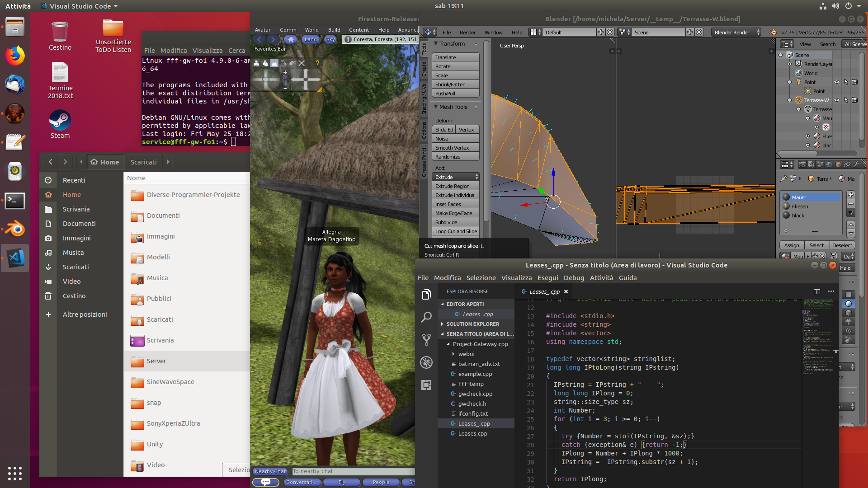Click Firestorm Home teleport button
The height and width of the screenshot is (488, 868).
click(291, 39)
